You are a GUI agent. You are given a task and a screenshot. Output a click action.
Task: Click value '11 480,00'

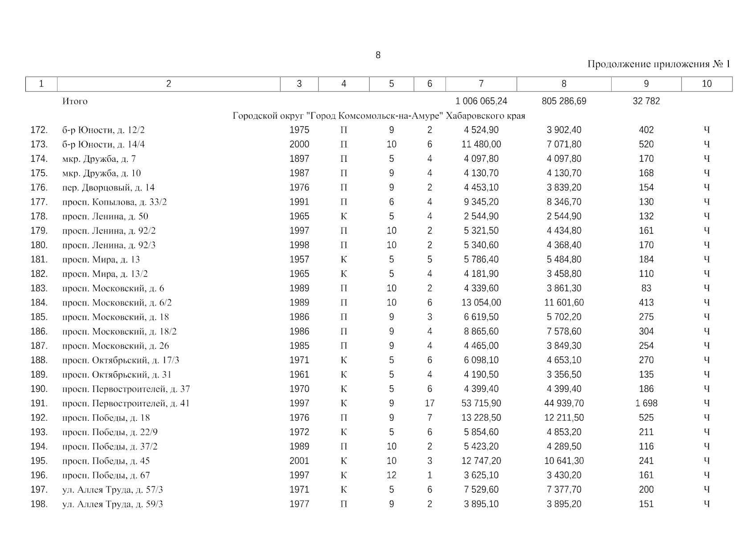481,144
